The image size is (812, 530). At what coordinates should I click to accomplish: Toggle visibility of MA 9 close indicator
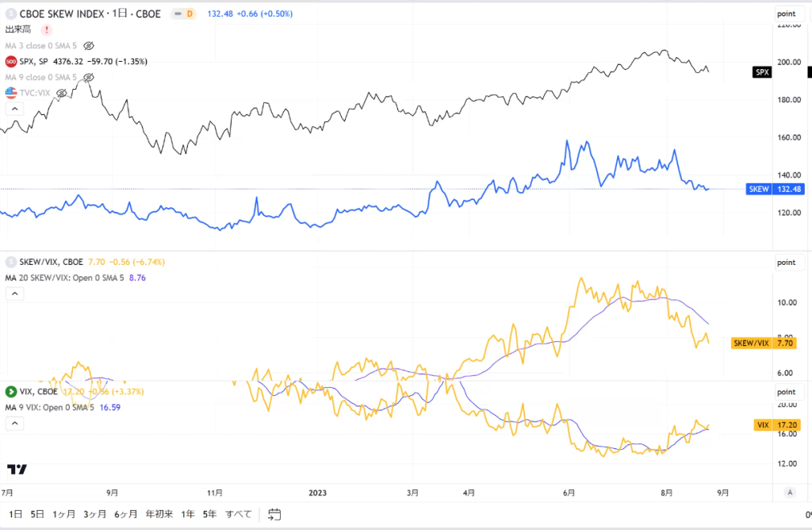89,77
